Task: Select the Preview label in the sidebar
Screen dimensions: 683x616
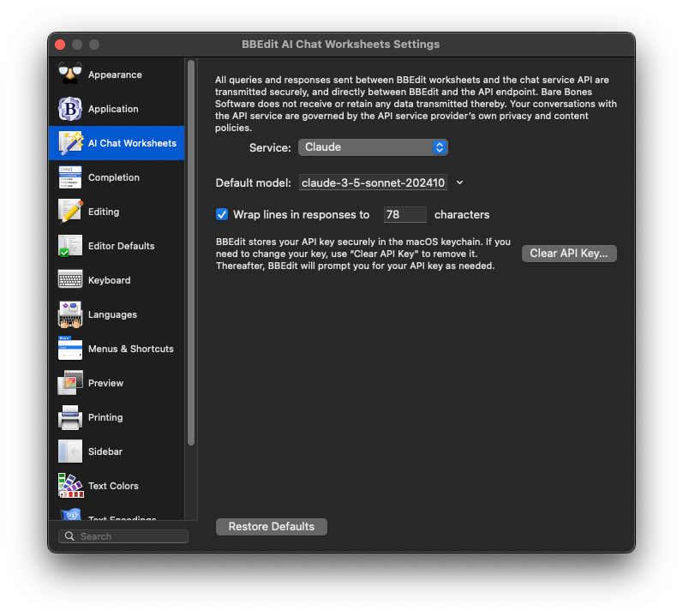Action: tap(106, 383)
